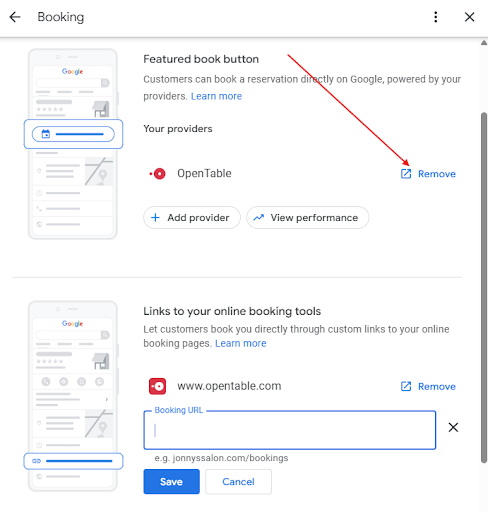Close the Booking dialog with top X
This screenshot has width=488, height=512.
(469, 17)
